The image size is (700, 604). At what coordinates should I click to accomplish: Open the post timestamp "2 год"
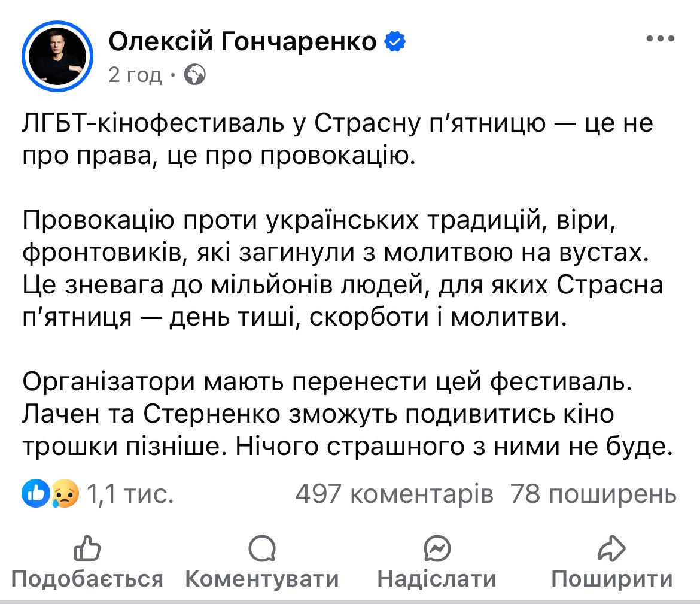click(x=135, y=75)
